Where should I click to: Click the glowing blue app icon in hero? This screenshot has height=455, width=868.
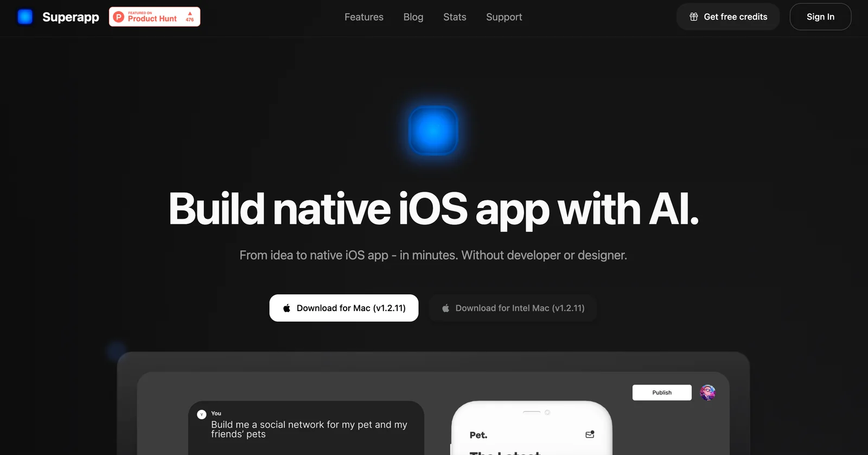click(x=433, y=131)
